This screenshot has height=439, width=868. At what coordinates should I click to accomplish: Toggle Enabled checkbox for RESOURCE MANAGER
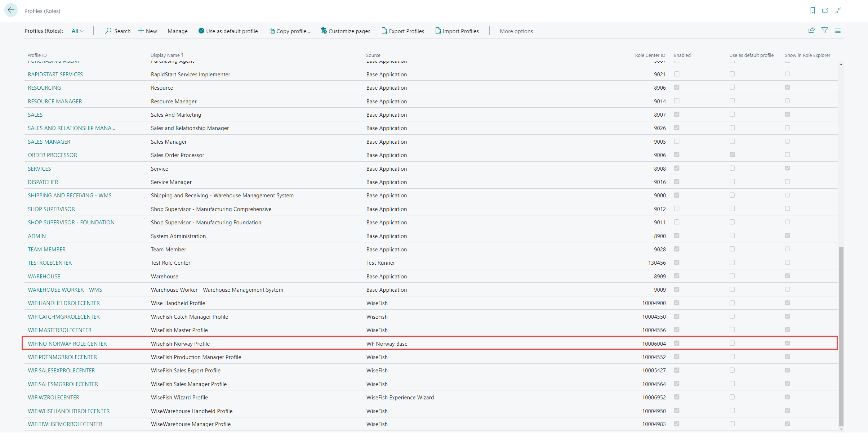coord(677,101)
